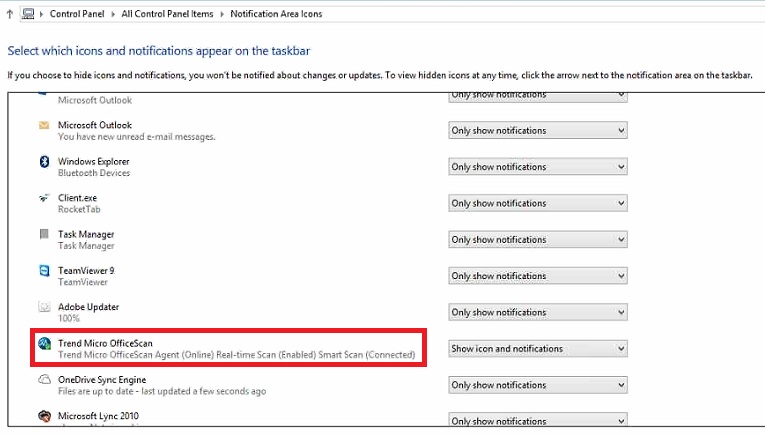The width and height of the screenshot is (765, 434).
Task: Click the Microsoft Outlook envelope icon
Action: [44, 125]
